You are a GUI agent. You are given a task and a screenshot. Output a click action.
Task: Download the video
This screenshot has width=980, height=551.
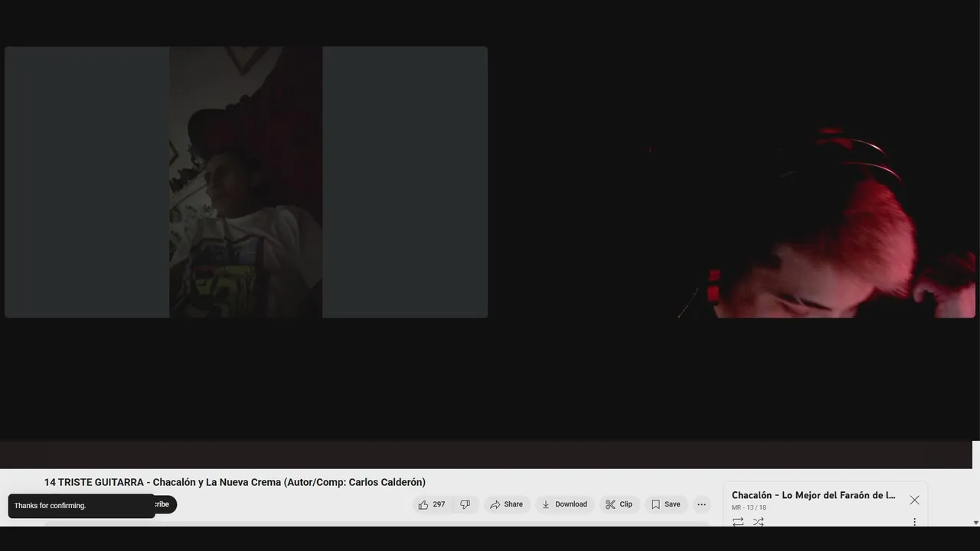click(x=564, y=504)
